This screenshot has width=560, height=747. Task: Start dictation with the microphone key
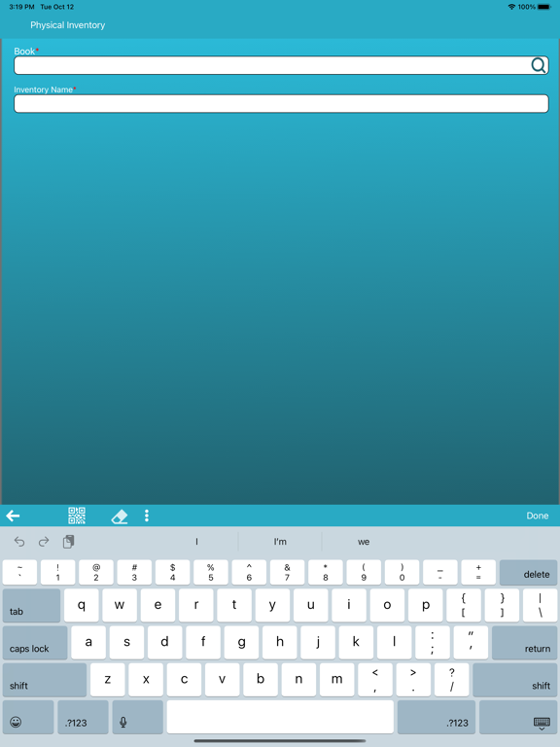click(138, 717)
